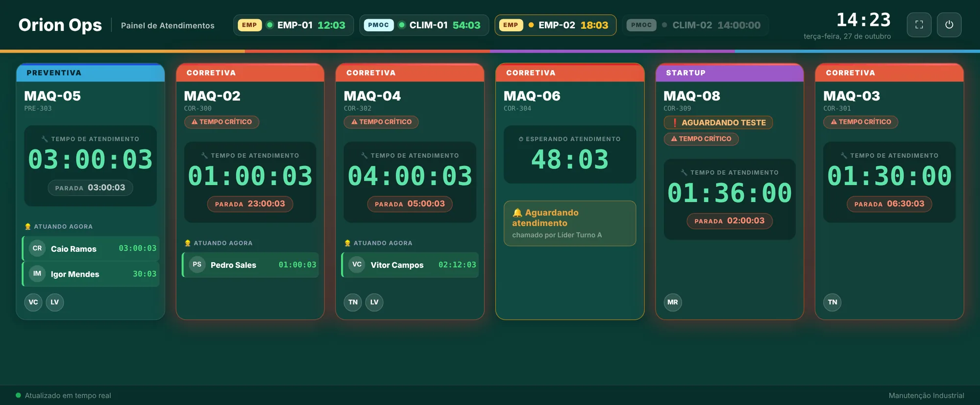Click the PARADA 06:30:03 pill

pos(889,204)
